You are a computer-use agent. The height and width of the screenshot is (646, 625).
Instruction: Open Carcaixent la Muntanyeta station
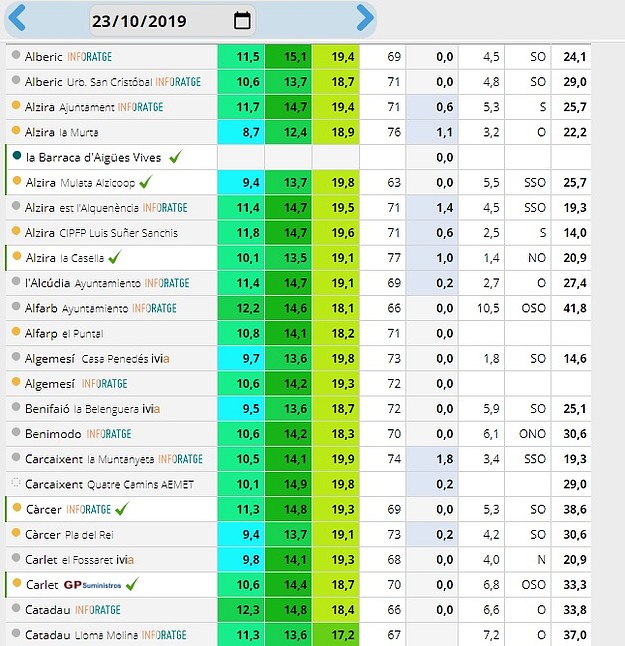(90, 459)
